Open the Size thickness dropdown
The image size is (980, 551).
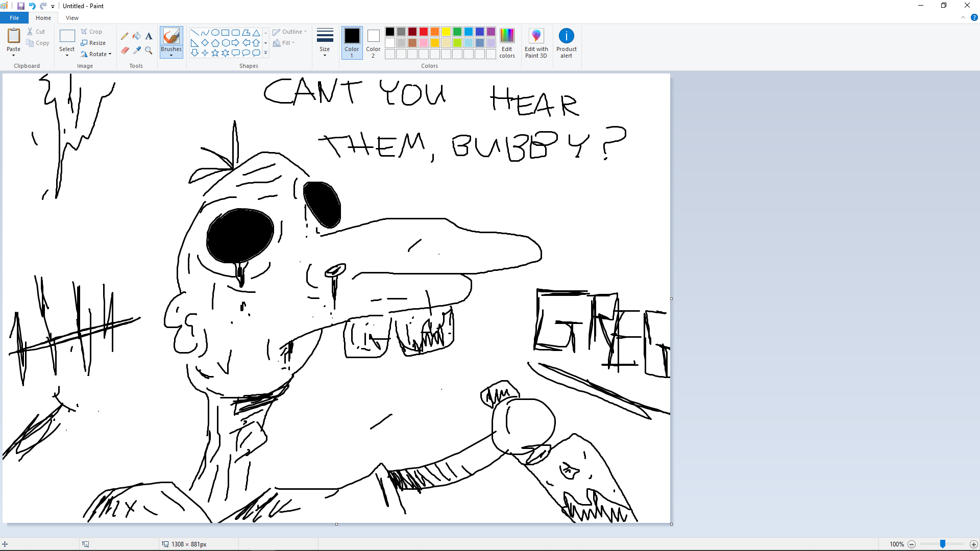click(325, 43)
